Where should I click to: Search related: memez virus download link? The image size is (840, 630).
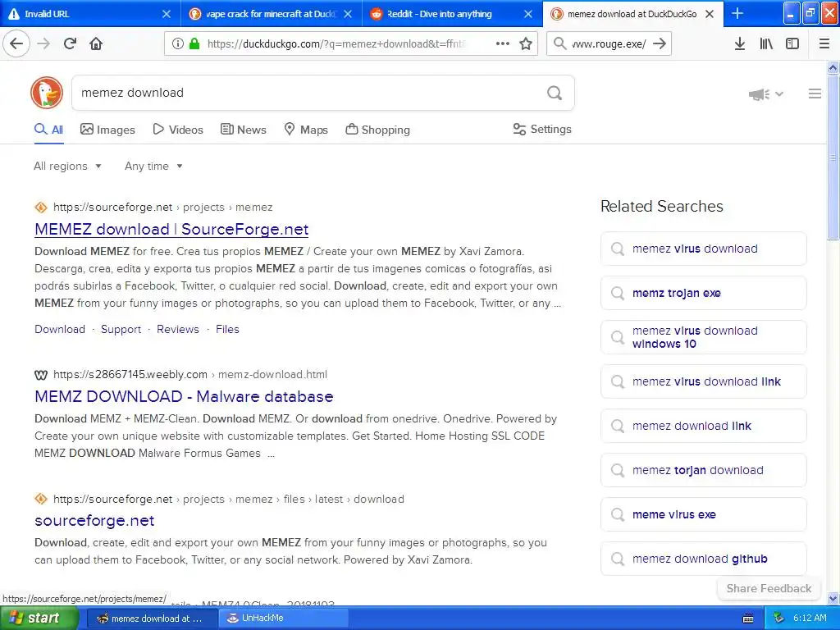[703, 381]
